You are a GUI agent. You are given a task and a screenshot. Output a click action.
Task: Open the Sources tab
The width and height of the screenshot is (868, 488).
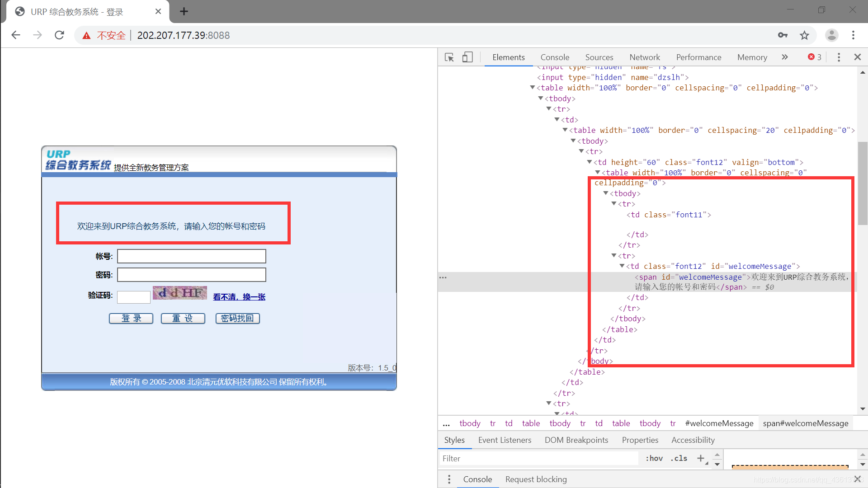point(599,57)
